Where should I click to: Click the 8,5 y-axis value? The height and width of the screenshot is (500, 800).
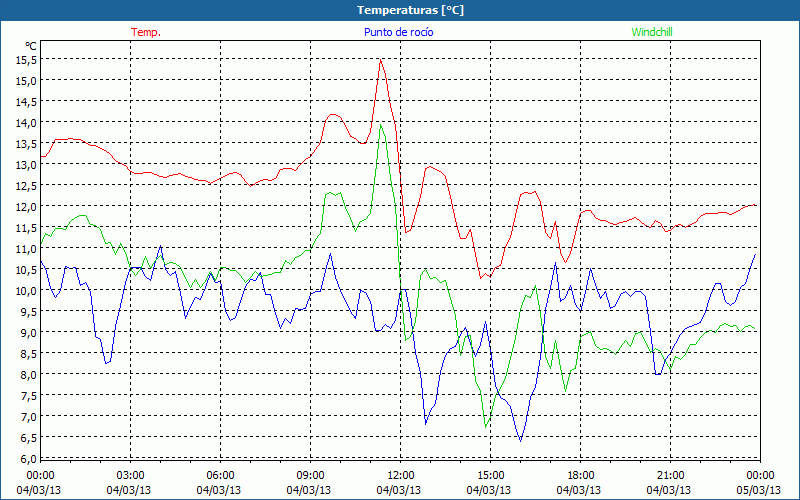[x=29, y=354]
